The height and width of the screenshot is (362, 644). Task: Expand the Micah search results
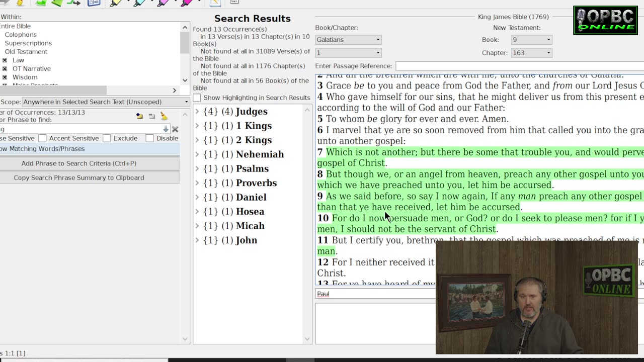point(197,226)
